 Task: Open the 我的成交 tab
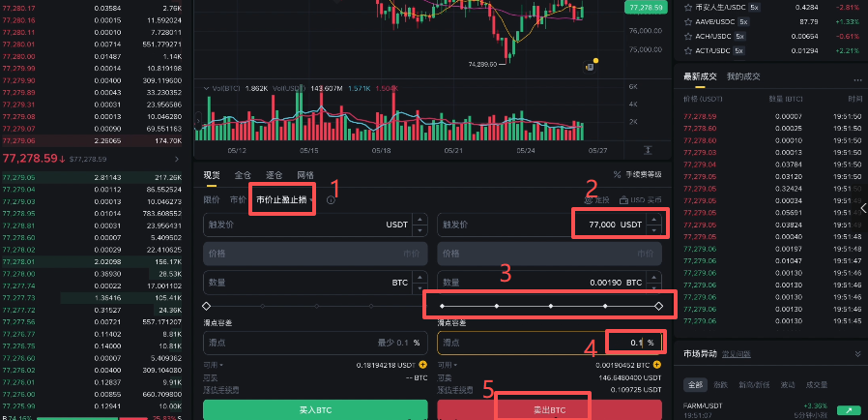pyautogui.click(x=743, y=76)
